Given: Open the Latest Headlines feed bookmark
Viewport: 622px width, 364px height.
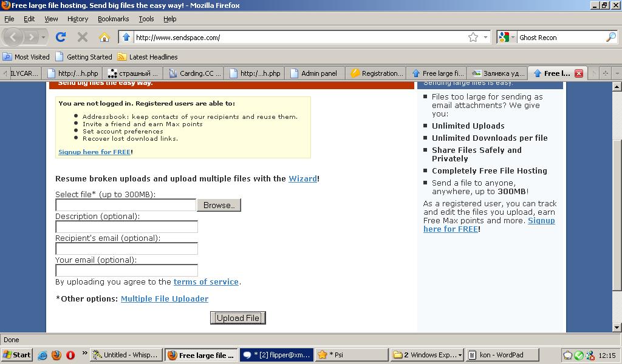Looking at the screenshot, I should (x=148, y=56).
